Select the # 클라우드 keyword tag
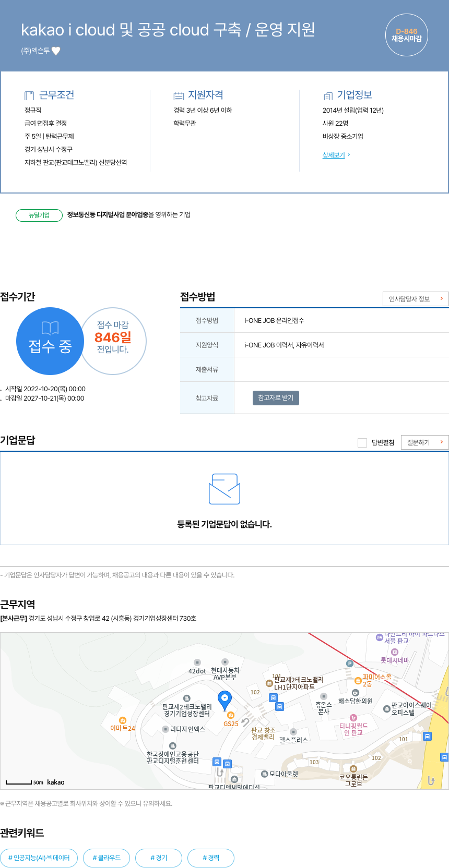Image resolution: width=449 pixels, height=868 pixels. [107, 858]
